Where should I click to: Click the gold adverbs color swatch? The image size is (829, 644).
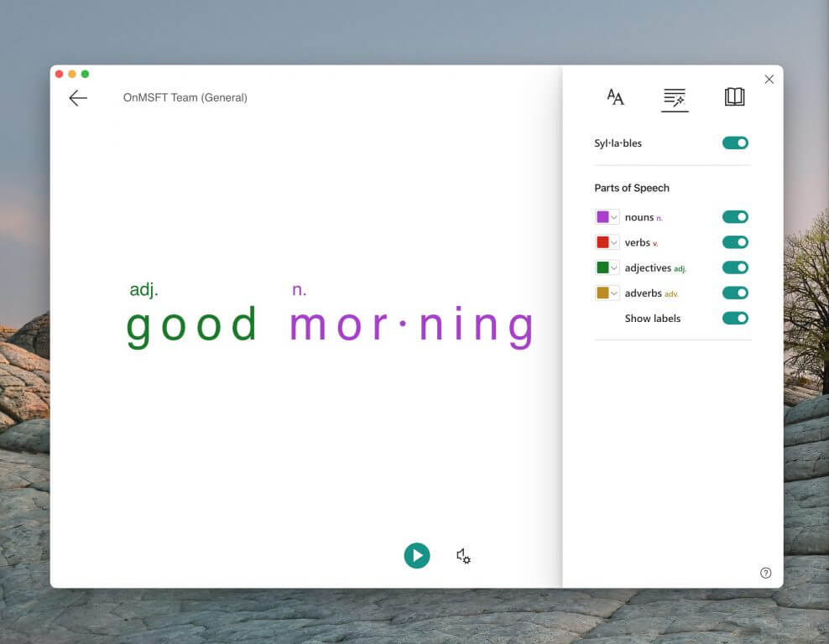[x=602, y=293]
